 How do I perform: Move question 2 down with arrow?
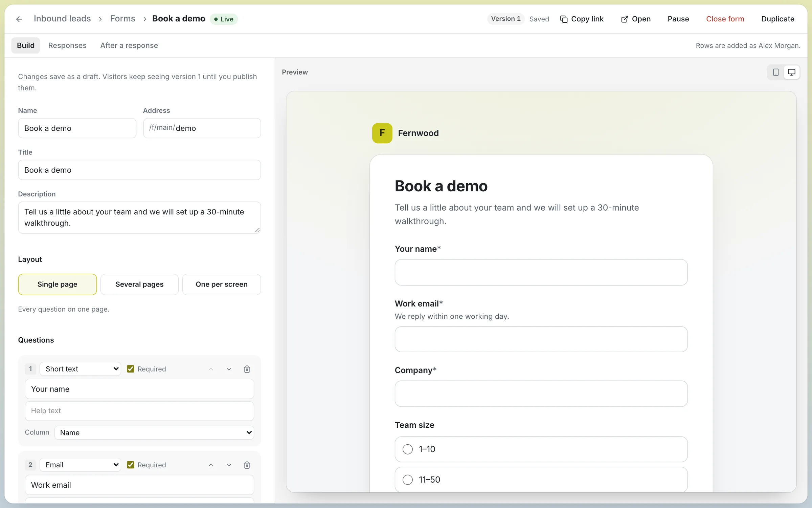pyautogui.click(x=229, y=465)
